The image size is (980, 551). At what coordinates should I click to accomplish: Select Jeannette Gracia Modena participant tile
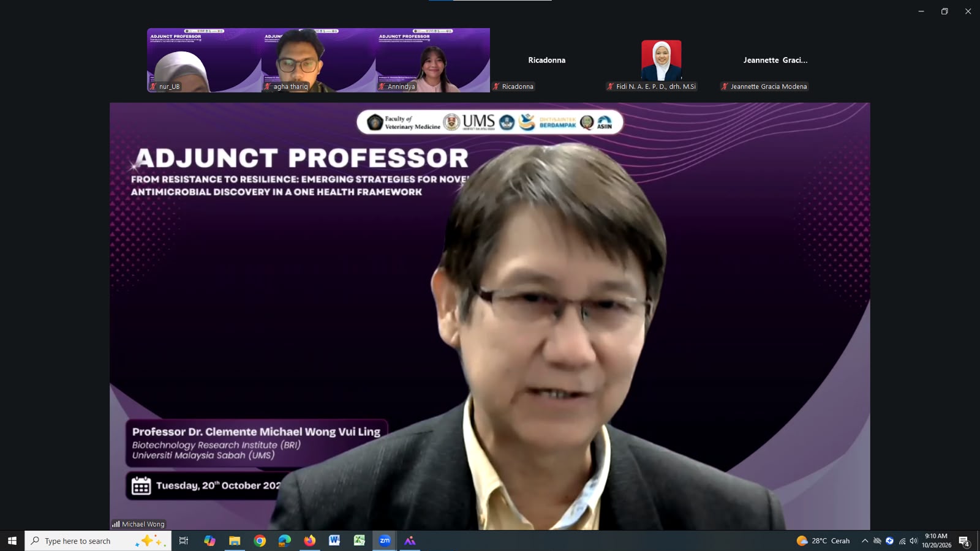pos(775,60)
